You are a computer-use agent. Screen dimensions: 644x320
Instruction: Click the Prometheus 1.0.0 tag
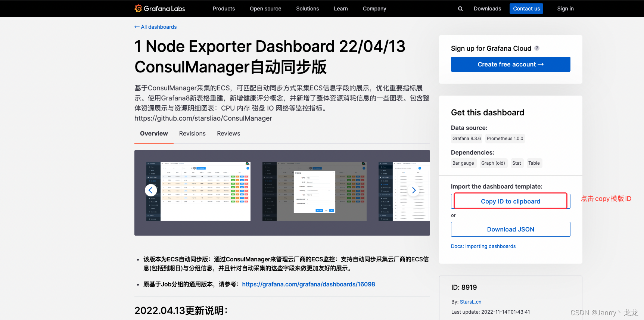pos(505,139)
